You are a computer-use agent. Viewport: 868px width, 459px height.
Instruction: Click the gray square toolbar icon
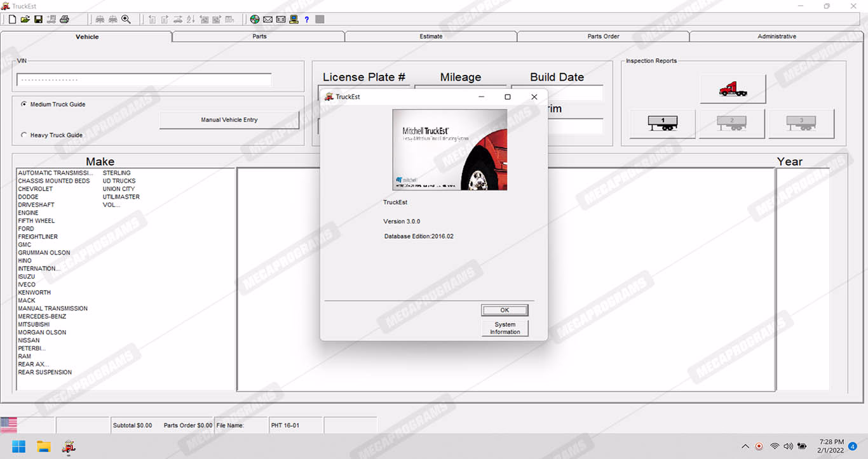(320, 20)
